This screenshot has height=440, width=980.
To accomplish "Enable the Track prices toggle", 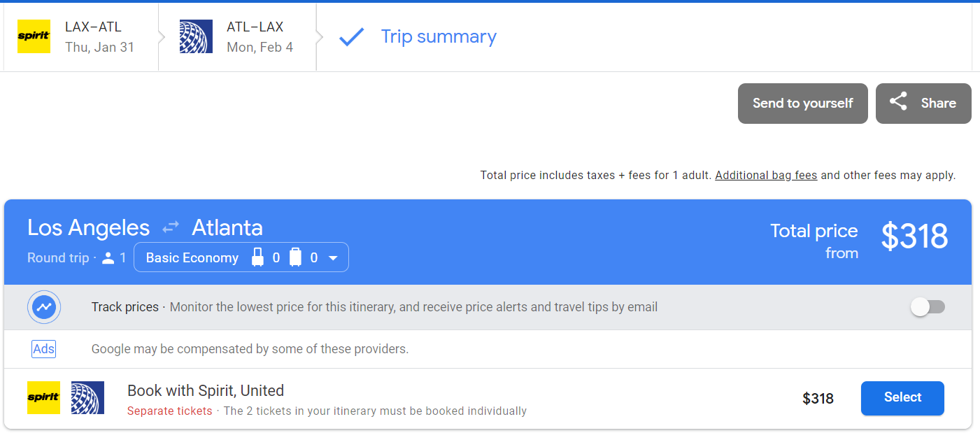I will click(928, 307).
